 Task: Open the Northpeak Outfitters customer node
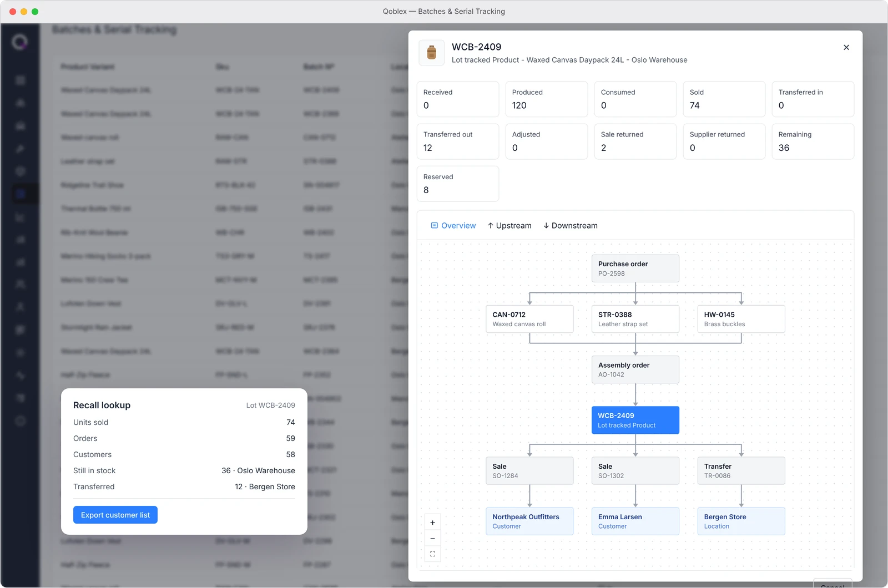pos(529,521)
